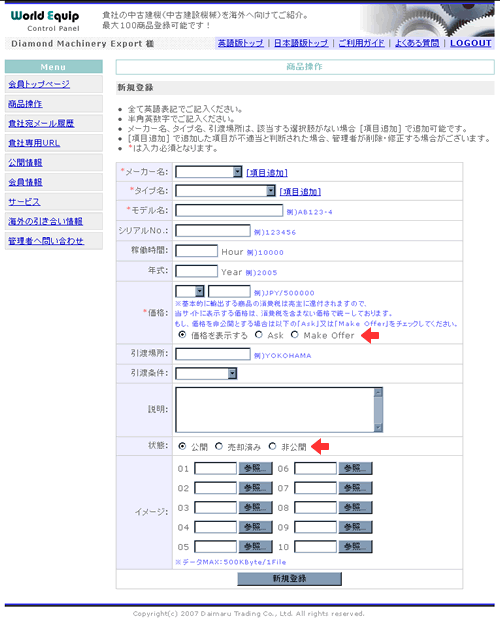Viewport: 500px width, 620px height.
Task: Focus the price amount input field
Action: pos(229,291)
